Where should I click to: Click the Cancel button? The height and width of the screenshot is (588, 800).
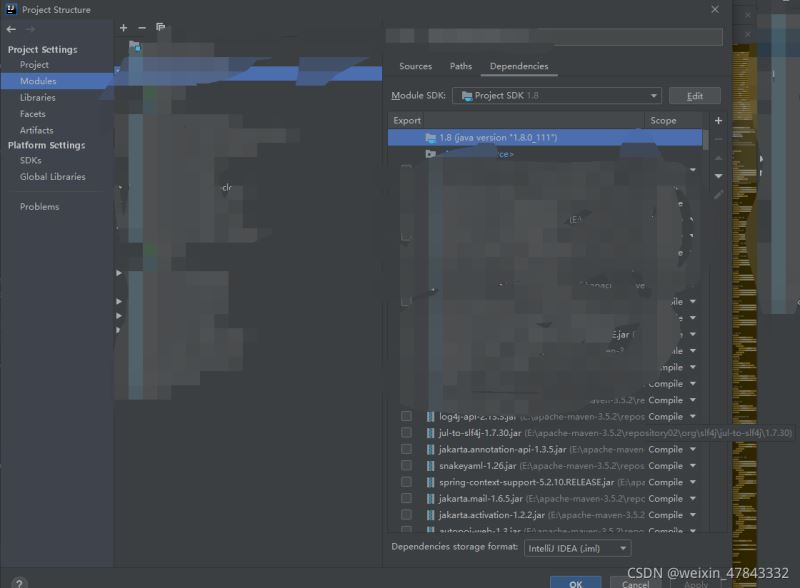pos(636,584)
